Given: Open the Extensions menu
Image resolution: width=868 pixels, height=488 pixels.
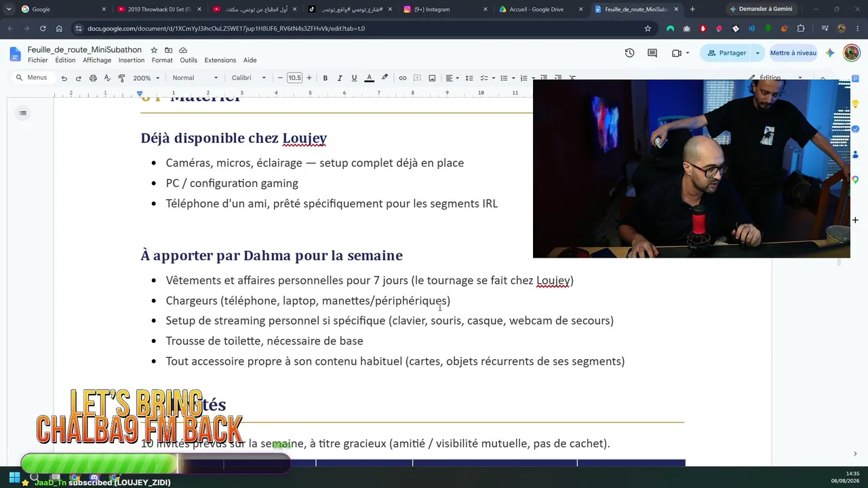Looking at the screenshot, I should [x=220, y=60].
